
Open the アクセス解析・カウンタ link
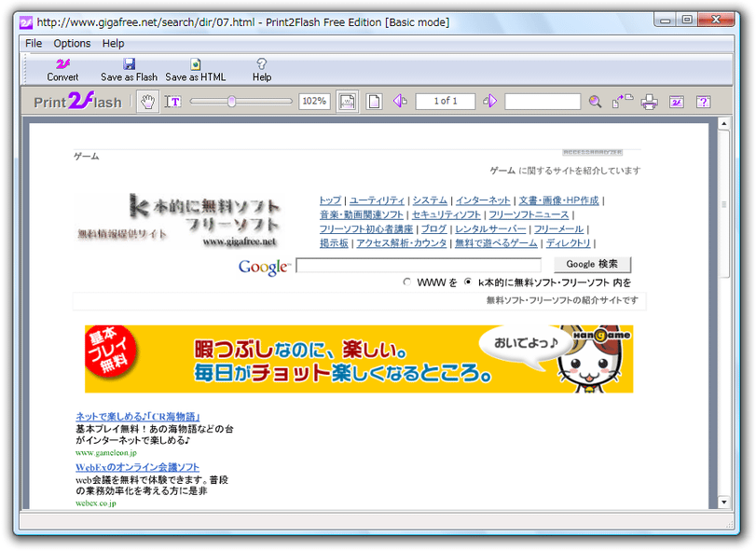click(x=402, y=243)
